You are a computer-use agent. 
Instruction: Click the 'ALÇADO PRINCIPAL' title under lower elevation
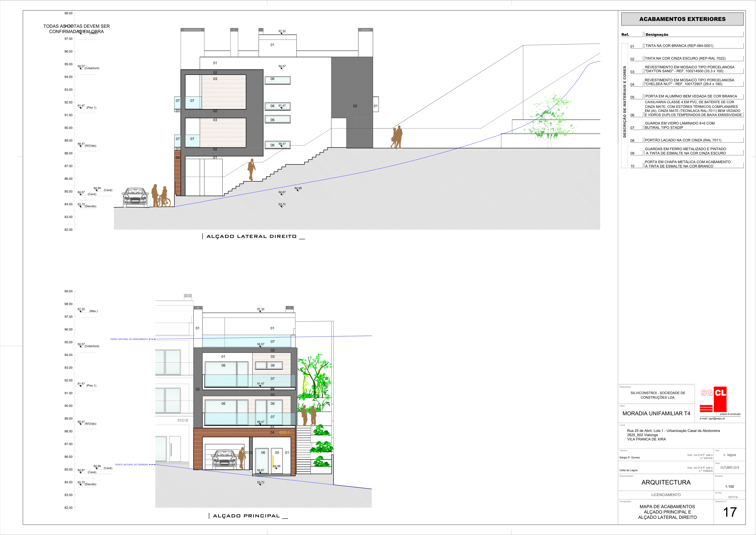point(246,516)
